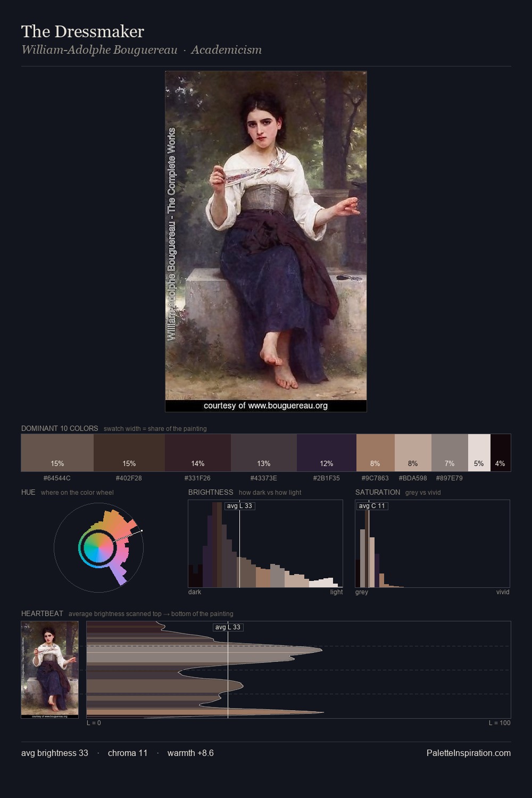Click the title 'The Dressmaker'
This screenshot has height=798, width=532.
point(82,31)
